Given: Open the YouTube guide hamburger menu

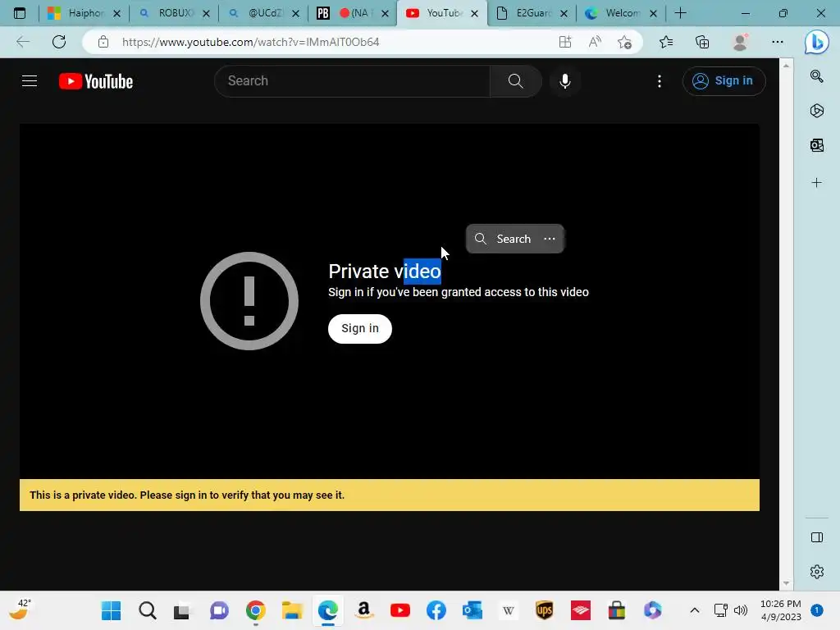Looking at the screenshot, I should (30, 81).
